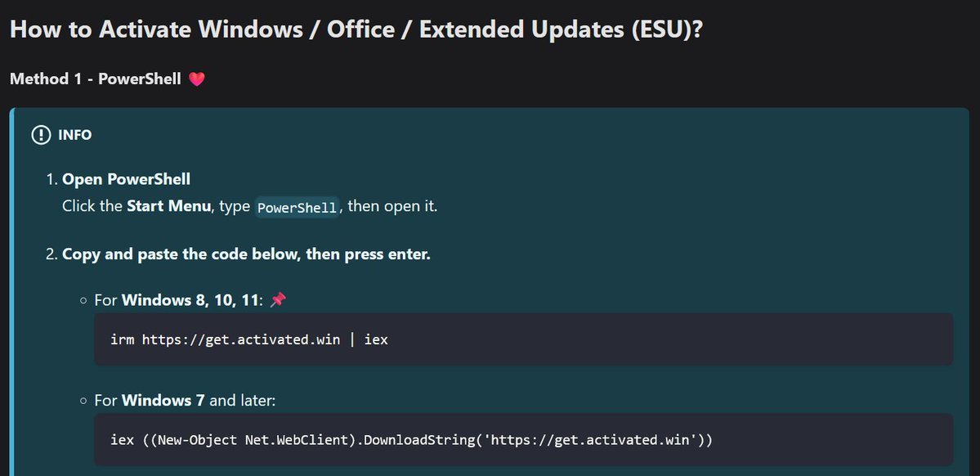Image resolution: width=980 pixels, height=476 pixels.
Task: Click the hollow bullet before Windows 7
Action: [83, 402]
